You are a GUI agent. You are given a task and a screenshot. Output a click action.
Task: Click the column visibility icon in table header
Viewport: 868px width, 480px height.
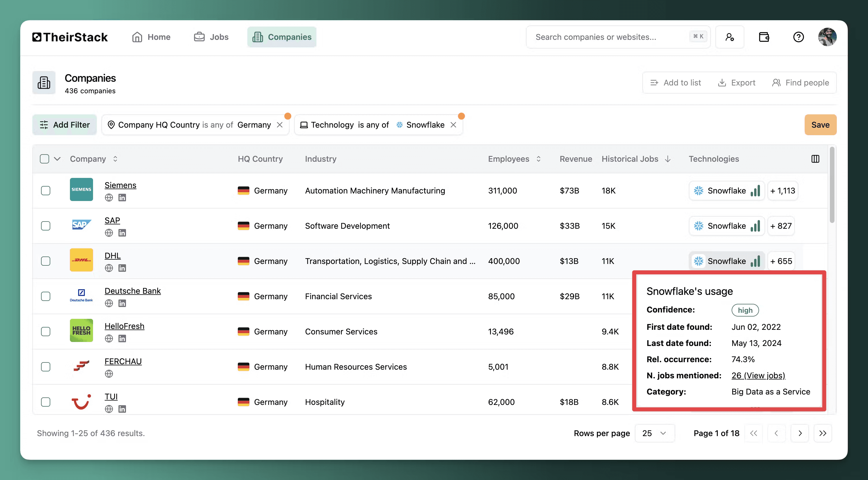(x=815, y=159)
